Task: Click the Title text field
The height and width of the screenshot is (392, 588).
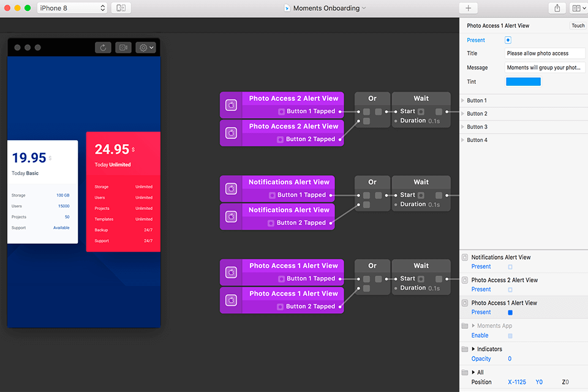Action: coord(545,53)
